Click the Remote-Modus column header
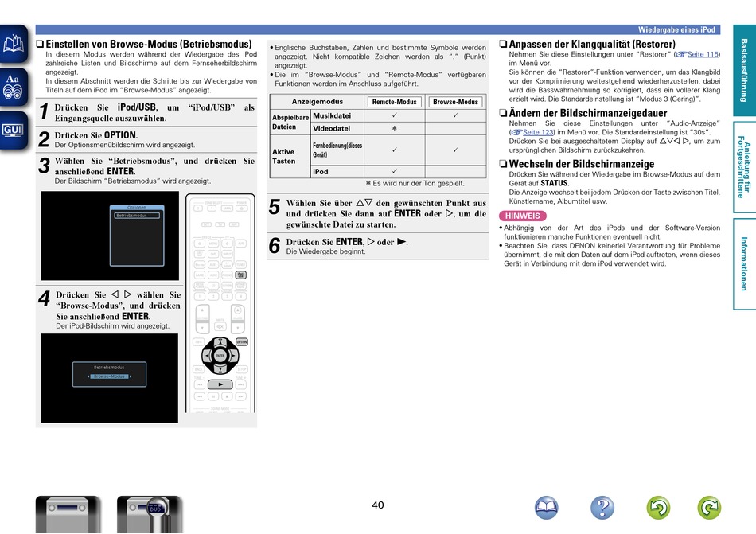The height and width of the screenshot is (534, 756). tap(395, 102)
